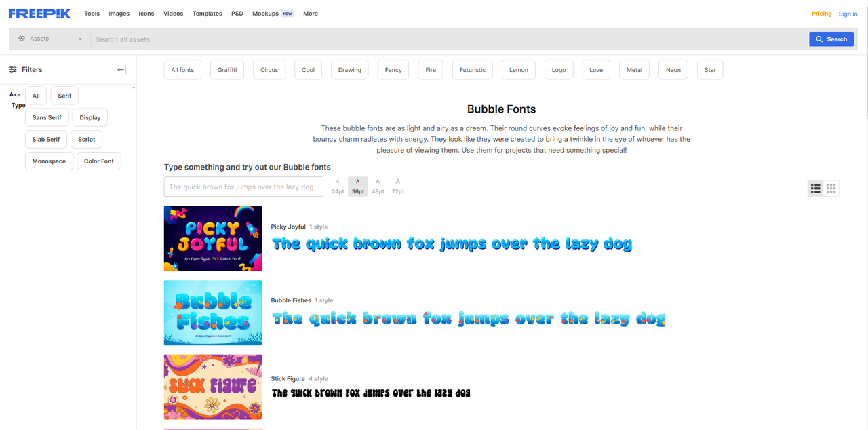Switch to list view layout

pos(815,189)
